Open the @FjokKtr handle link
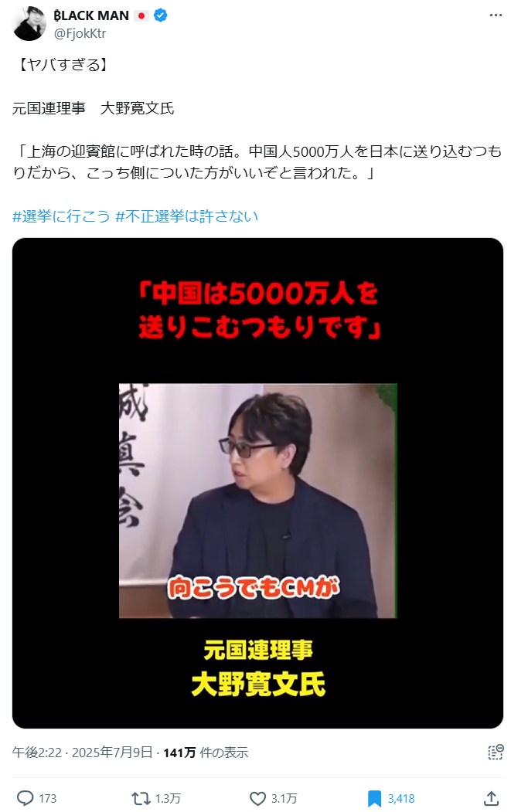This screenshot has width=511, height=812. click(80, 33)
